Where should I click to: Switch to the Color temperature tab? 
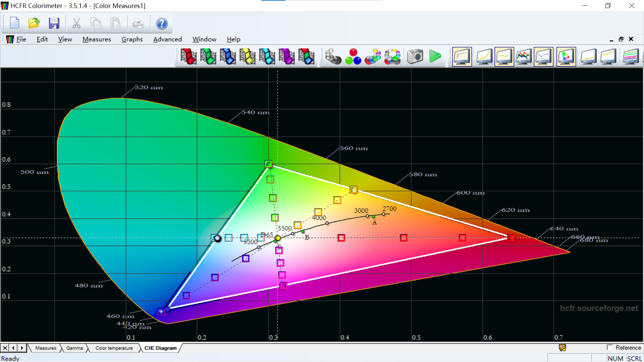(114, 348)
